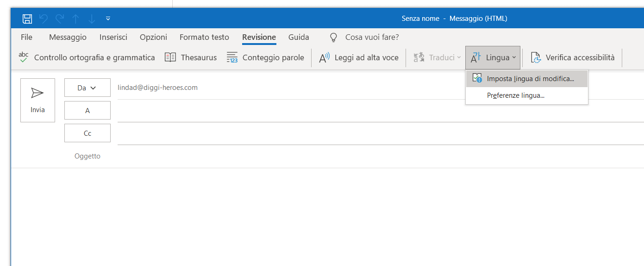
Task: Switch to the Formato testo tab
Action: [x=204, y=37]
